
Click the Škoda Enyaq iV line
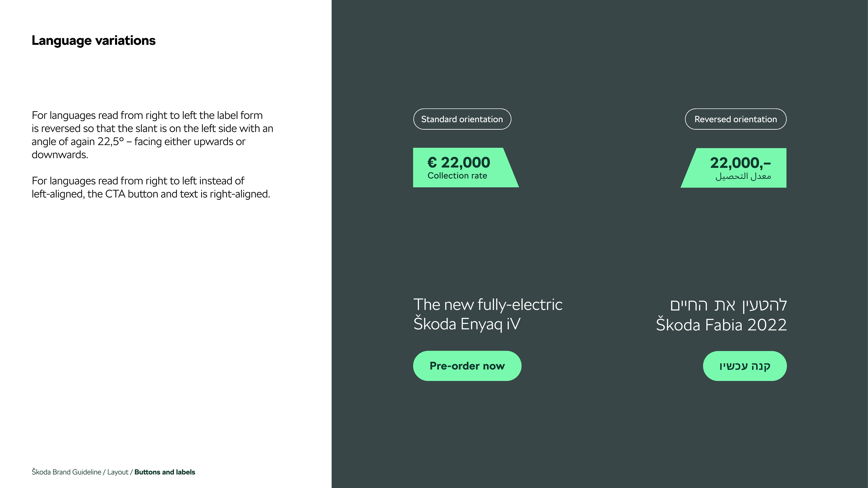click(x=467, y=324)
